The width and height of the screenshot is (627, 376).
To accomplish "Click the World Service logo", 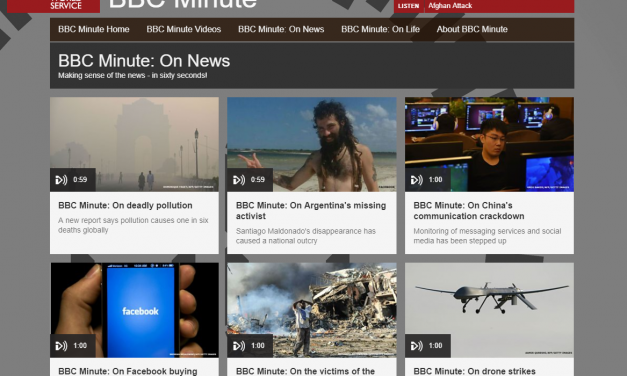I will [54, 6].
